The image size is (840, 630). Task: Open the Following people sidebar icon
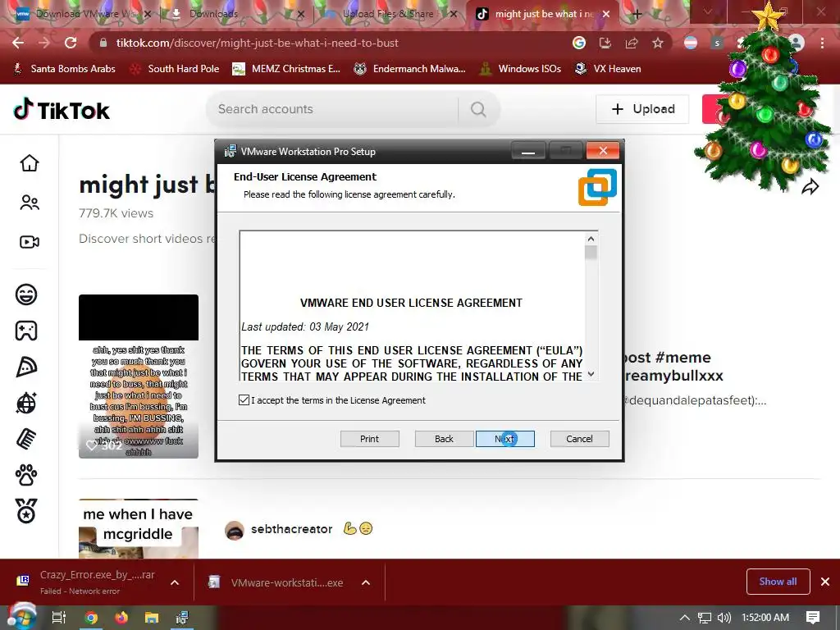point(30,203)
